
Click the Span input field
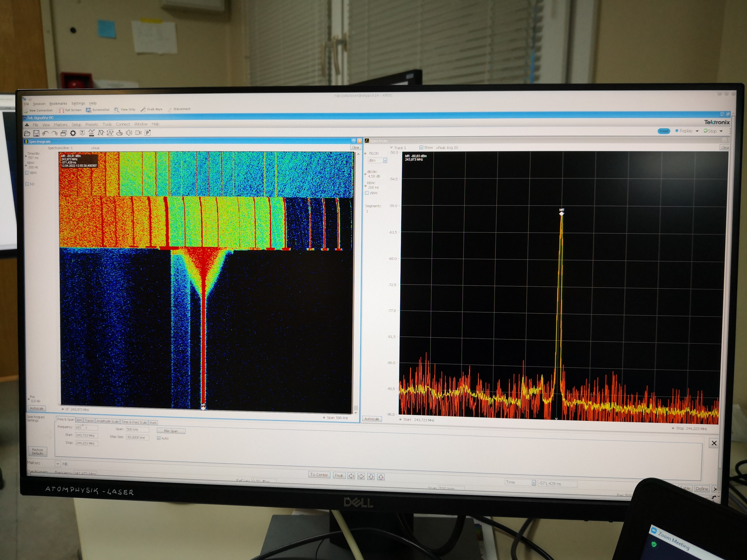[137, 429]
